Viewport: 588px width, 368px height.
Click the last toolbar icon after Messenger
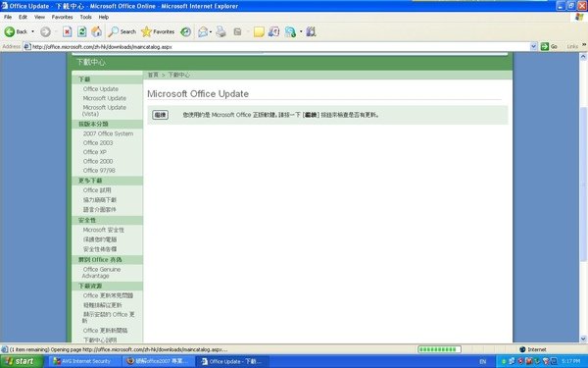311,32
